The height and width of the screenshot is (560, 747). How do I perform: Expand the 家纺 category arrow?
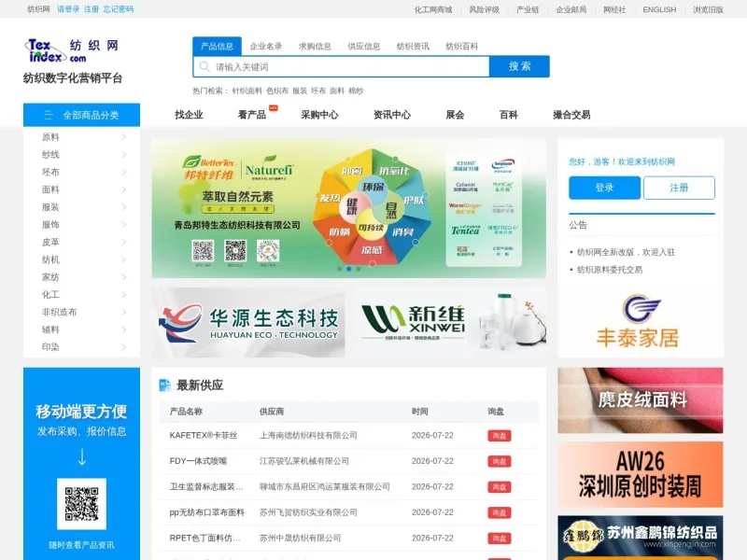[x=124, y=277]
